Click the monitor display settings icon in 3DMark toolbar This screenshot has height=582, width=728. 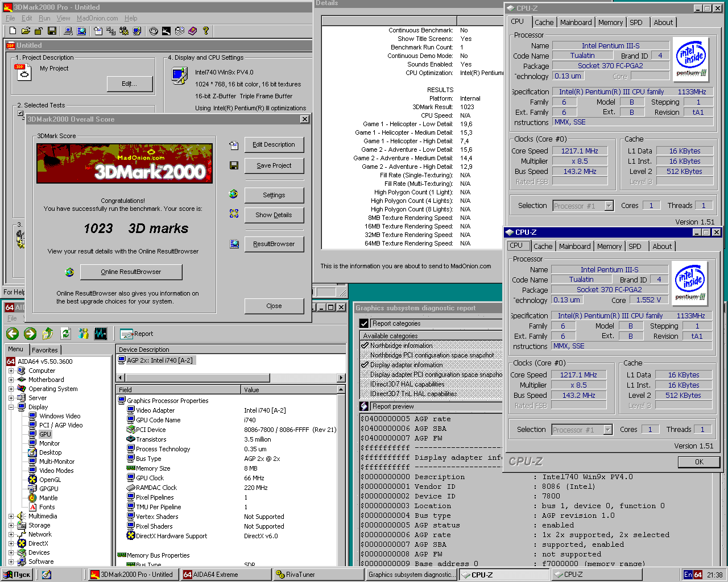(x=136, y=31)
